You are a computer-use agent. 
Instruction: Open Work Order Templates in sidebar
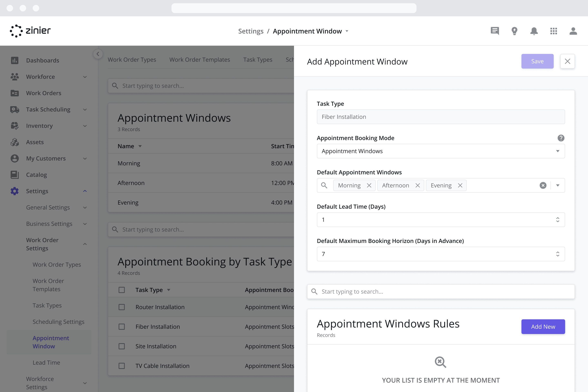click(48, 285)
